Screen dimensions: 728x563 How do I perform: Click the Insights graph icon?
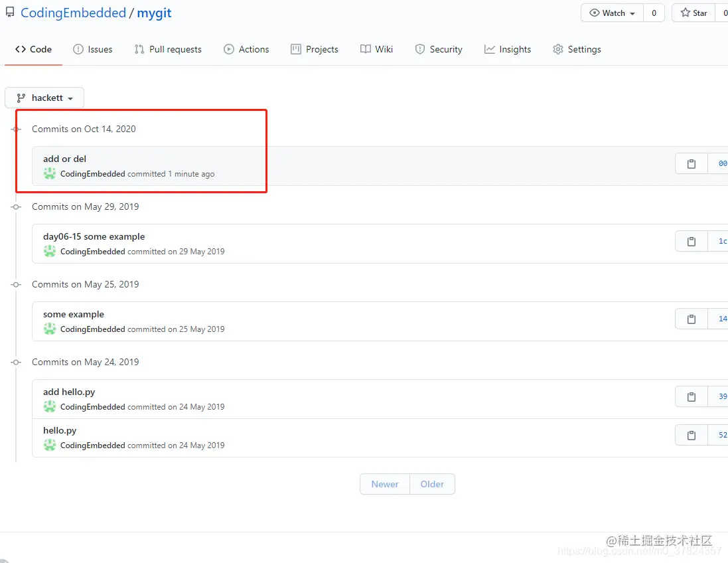489,49
